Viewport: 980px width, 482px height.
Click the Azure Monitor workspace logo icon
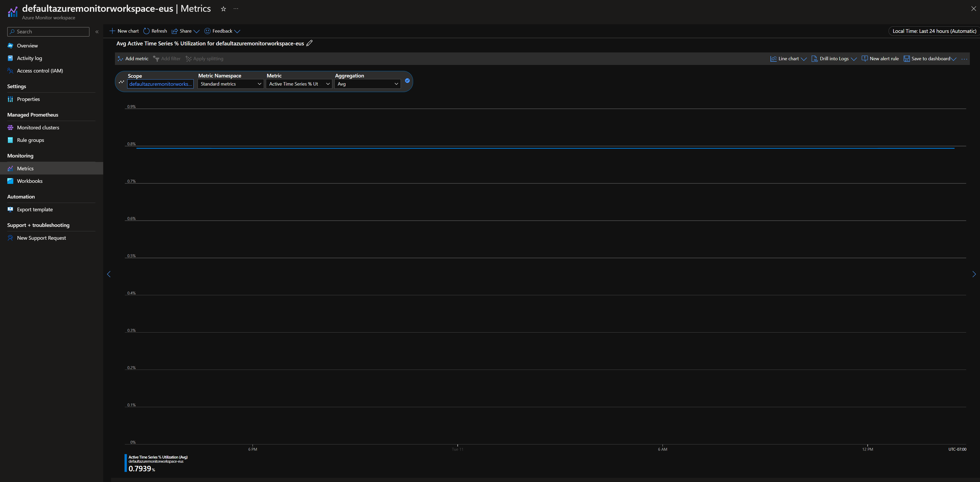pyautogui.click(x=12, y=12)
